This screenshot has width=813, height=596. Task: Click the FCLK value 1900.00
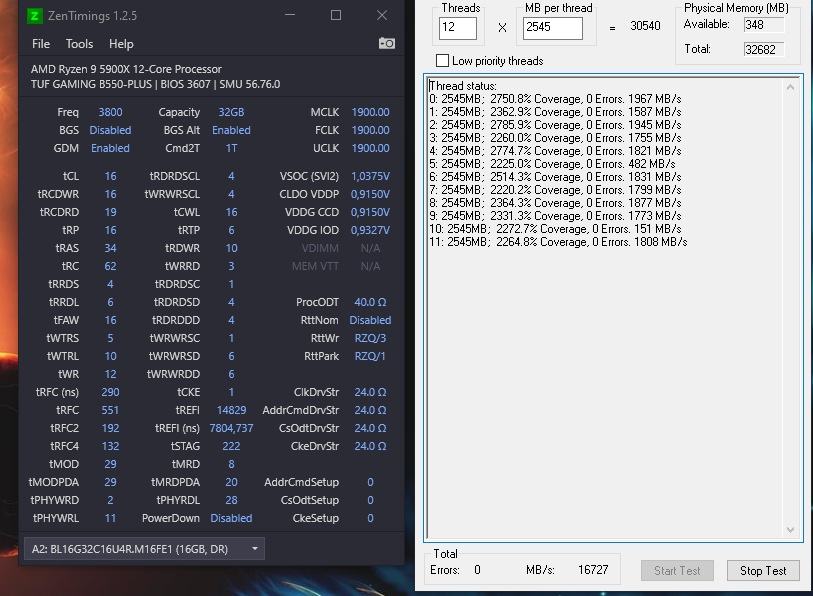pyautogui.click(x=370, y=130)
